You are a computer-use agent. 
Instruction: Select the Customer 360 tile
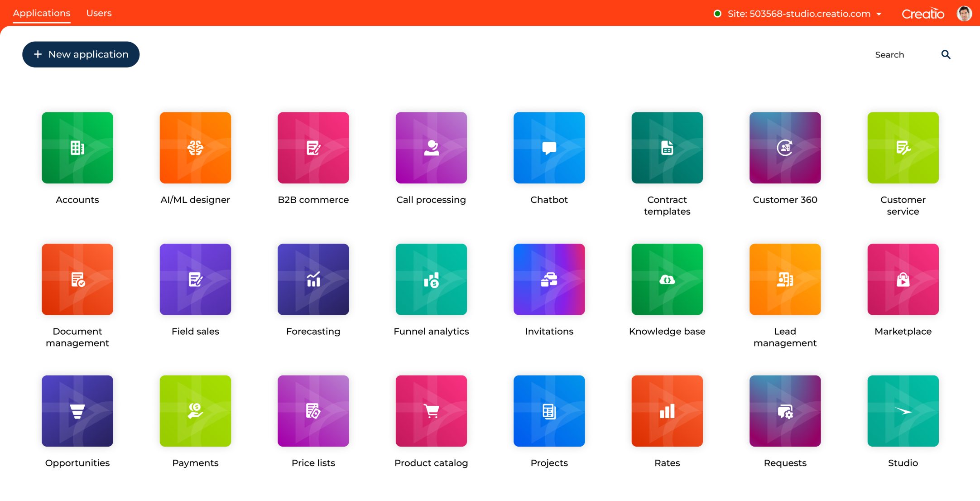tap(785, 148)
